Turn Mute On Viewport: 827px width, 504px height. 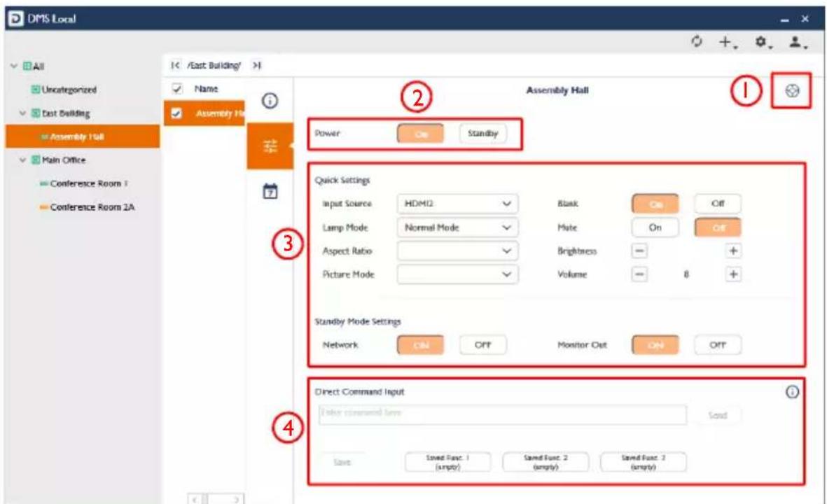655,227
